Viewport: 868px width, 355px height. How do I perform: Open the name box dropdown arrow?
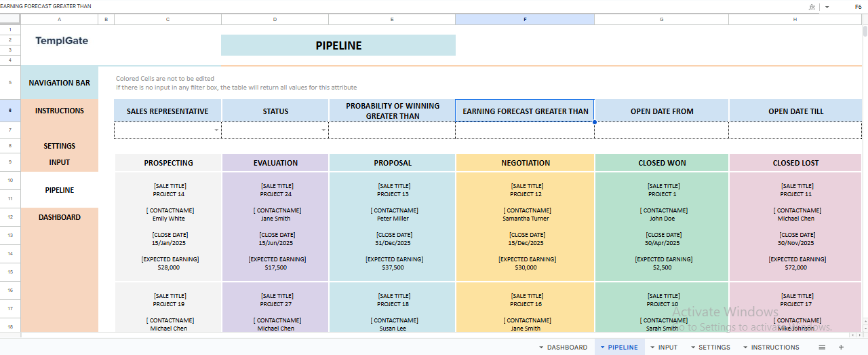[x=827, y=7]
